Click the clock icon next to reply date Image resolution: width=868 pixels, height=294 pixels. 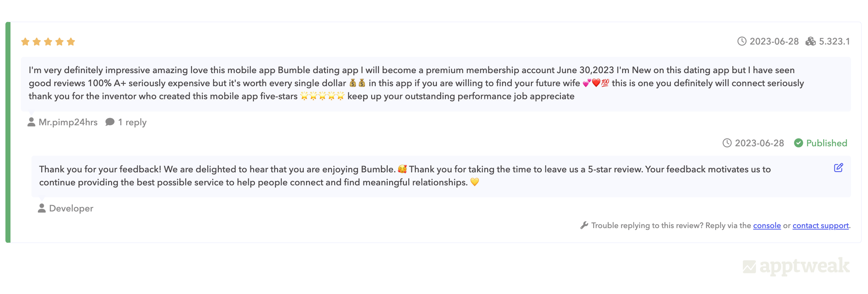coord(727,143)
